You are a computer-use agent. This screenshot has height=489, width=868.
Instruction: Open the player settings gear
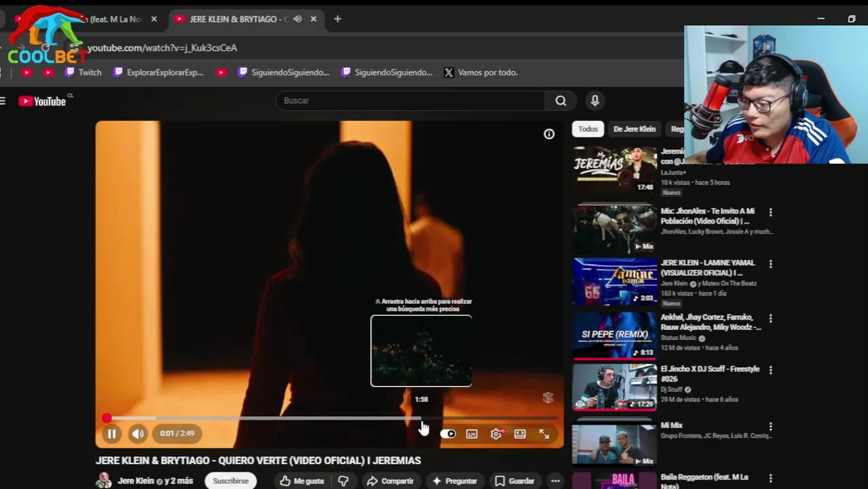tap(496, 434)
